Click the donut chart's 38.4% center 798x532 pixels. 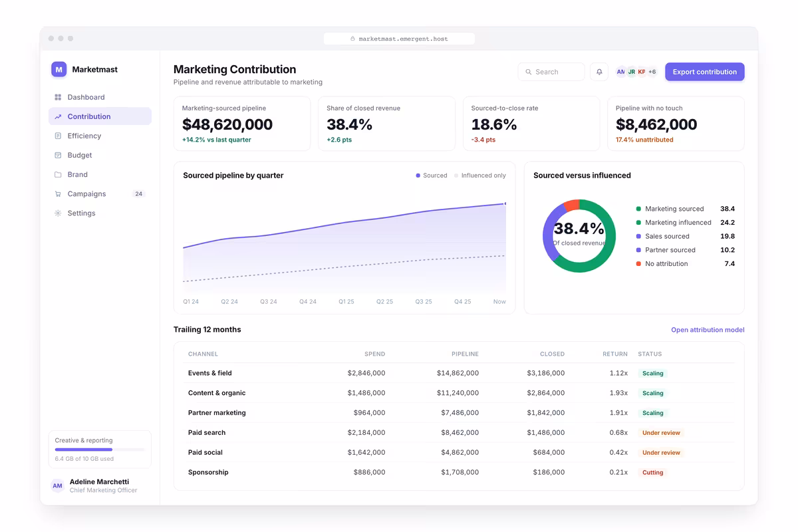click(579, 229)
